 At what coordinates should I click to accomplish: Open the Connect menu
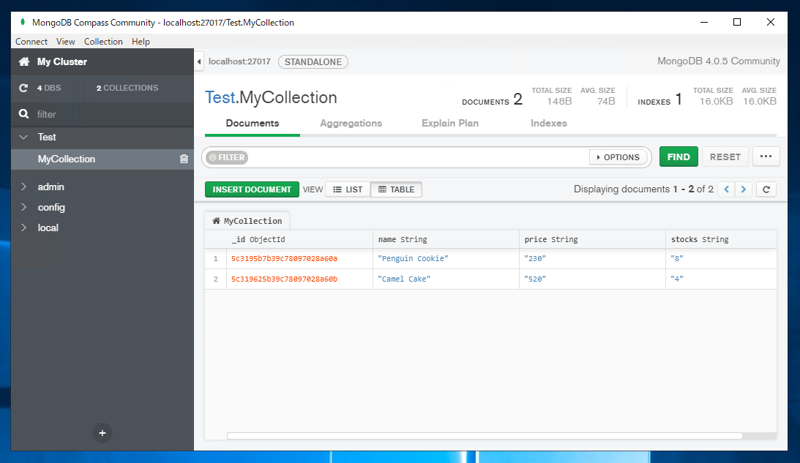tap(31, 41)
